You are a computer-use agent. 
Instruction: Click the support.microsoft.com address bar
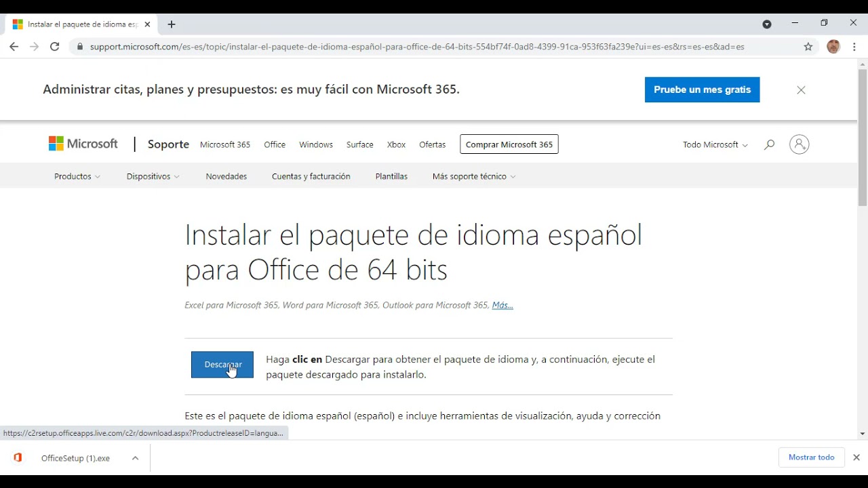[x=417, y=47]
